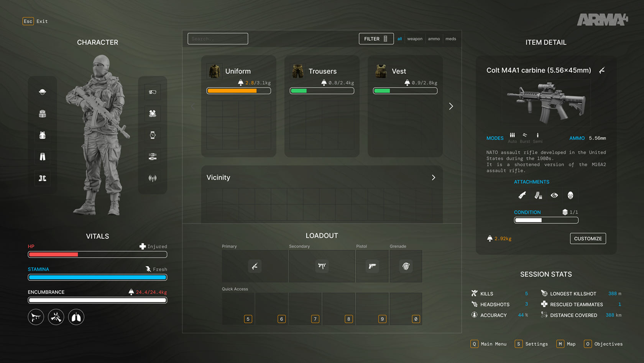Select quick access slot 8
The height and width of the screenshot is (363, 644).
pos(338,309)
